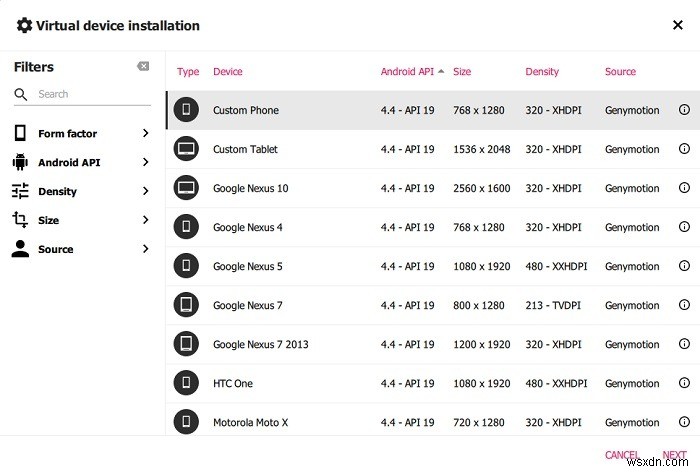Select the Motorola Moto X device name

point(250,422)
